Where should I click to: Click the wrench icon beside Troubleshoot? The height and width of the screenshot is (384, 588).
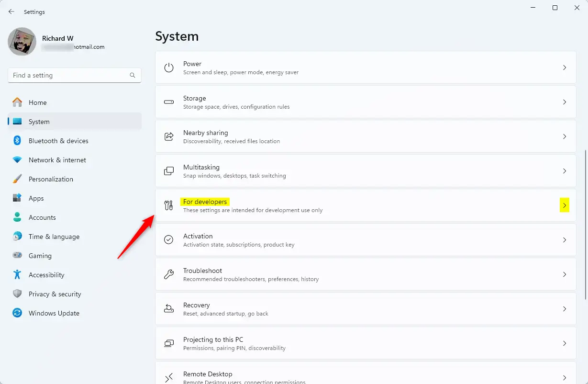(x=168, y=274)
